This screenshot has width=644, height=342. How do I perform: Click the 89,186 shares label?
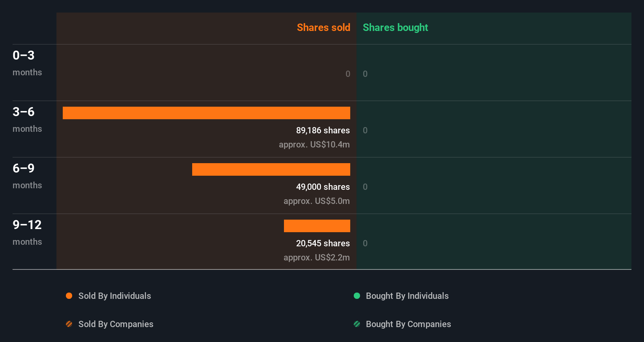coord(323,130)
